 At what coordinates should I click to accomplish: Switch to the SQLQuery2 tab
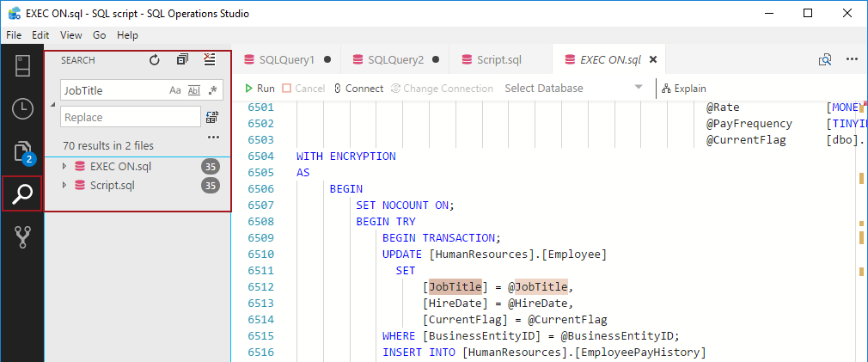[394, 60]
